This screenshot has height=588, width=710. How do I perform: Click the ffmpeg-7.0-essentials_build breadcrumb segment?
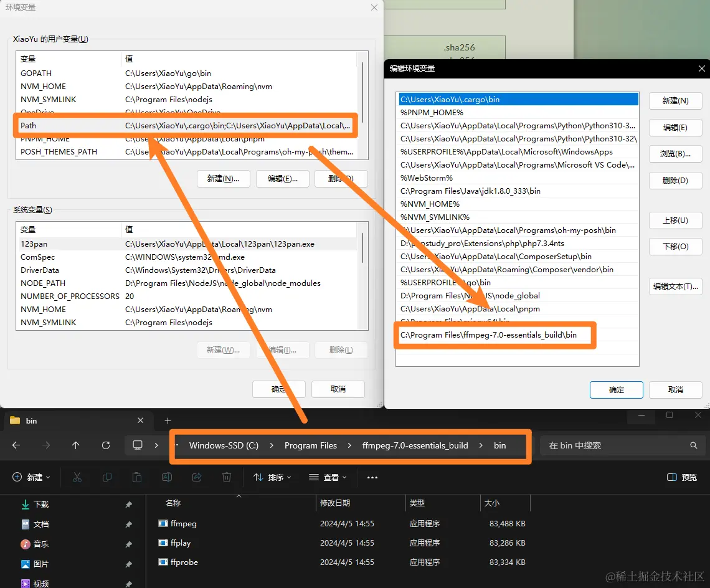tap(415, 445)
